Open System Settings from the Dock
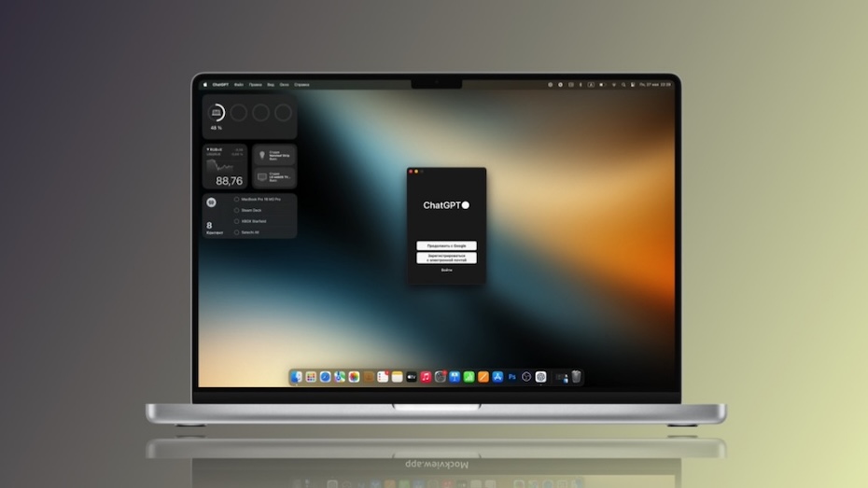This screenshot has width=868, height=488. coord(441,377)
